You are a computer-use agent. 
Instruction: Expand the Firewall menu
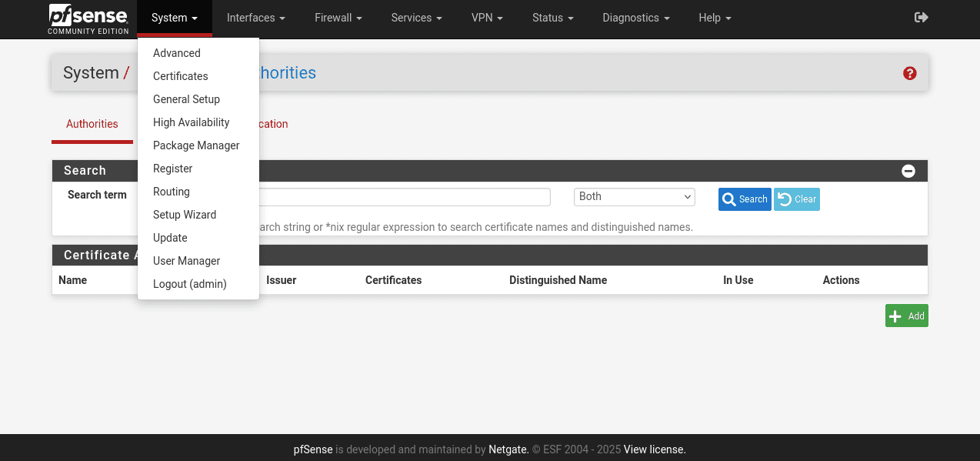(338, 18)
